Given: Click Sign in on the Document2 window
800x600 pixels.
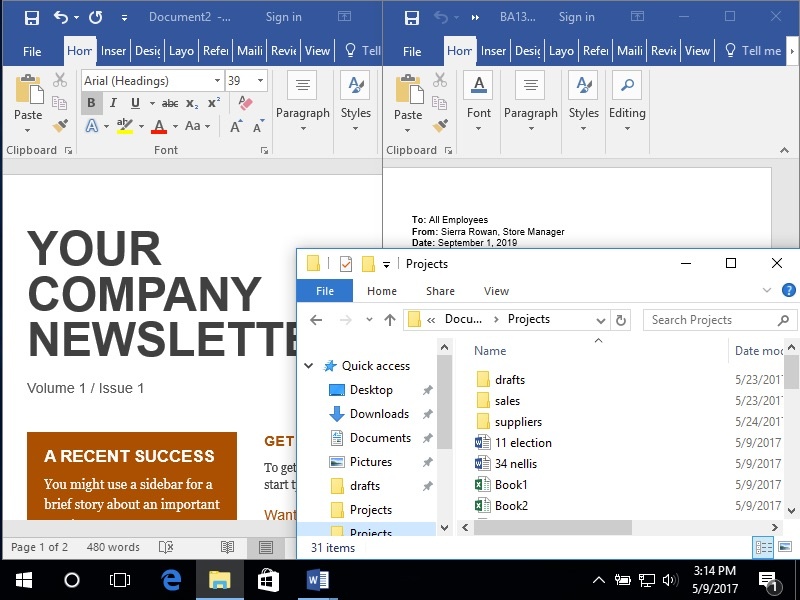Looking at the screenshot, I should (x=284, y=17).
